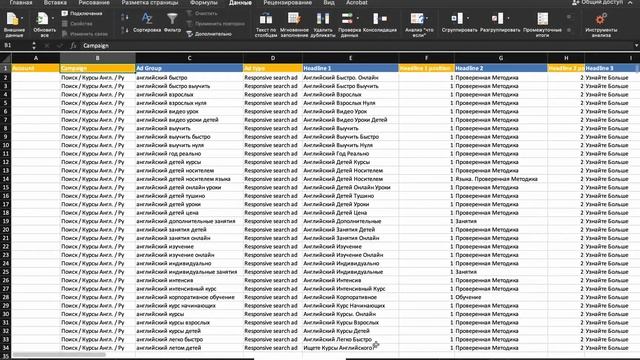The image size is (640, 360).
Task: Select column G header
Action: click(501, 58)
